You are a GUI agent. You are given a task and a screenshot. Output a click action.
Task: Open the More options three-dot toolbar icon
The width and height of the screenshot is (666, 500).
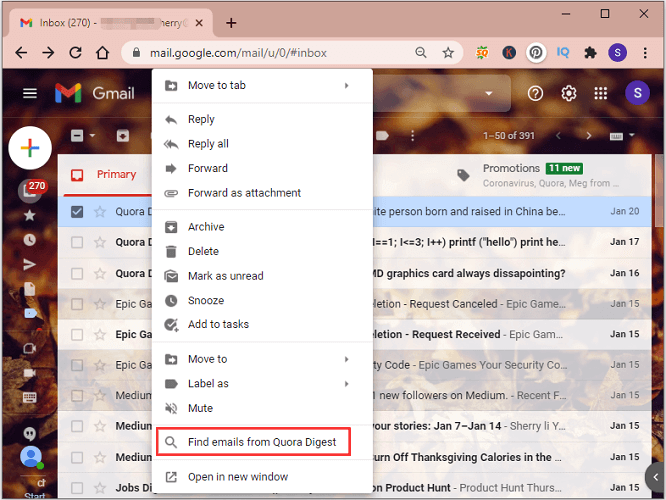[412, 136]
